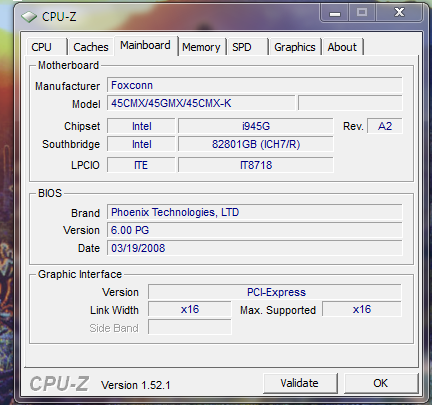Close the CPU-Z window
The height and width of the screenshot is (408, 435).
[399, 13]
